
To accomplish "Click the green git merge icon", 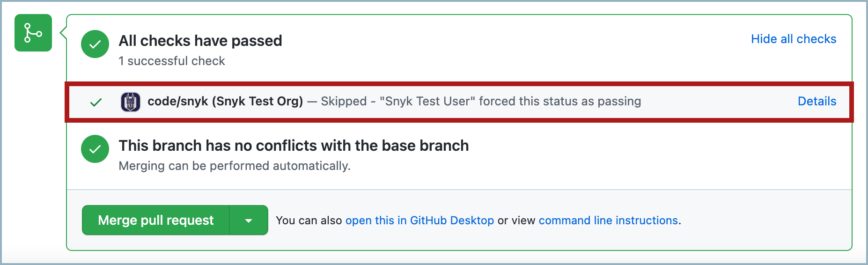I will pyautogui.click(x=33, y=33).
